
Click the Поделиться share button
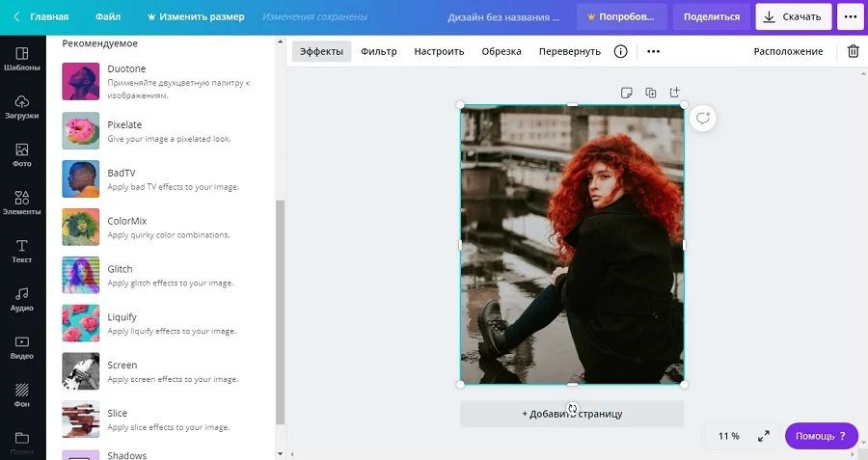pos(712,16)
